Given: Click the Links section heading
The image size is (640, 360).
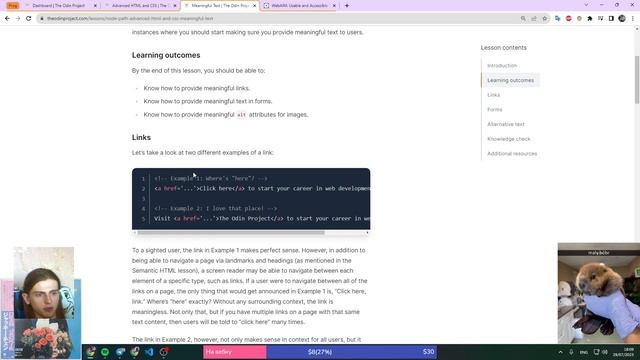Looking at the screenshot, I should point(141,137).
